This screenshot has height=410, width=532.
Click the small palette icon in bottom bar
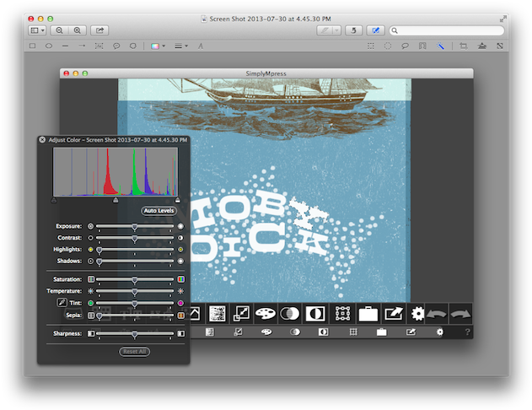click(x=266, y=332)
